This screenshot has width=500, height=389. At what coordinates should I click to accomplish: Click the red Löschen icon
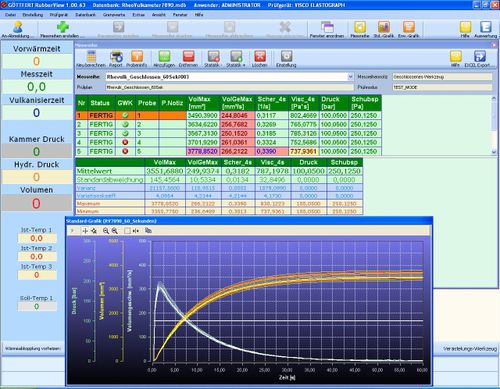(x=260, y=56)
